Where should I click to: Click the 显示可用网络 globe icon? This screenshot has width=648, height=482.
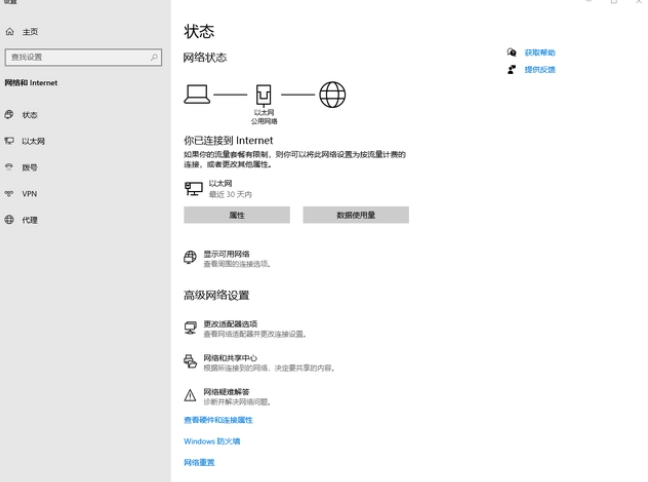coord(190,258)
